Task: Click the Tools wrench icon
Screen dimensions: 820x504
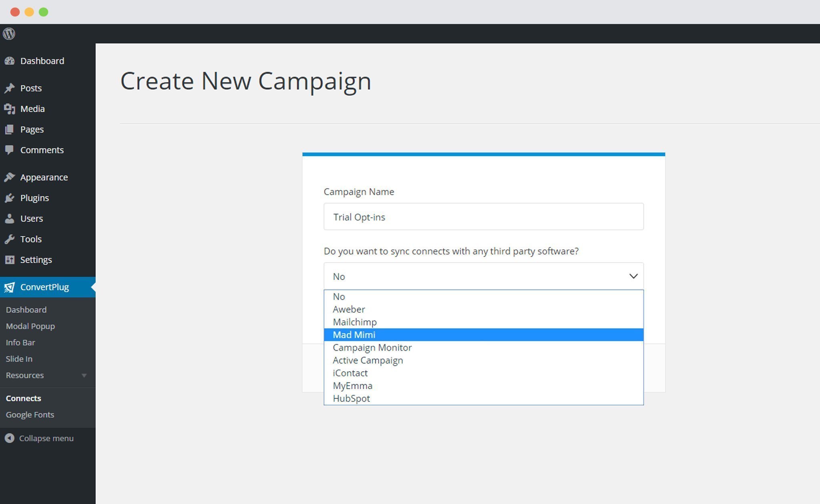Action: point(10,239)
